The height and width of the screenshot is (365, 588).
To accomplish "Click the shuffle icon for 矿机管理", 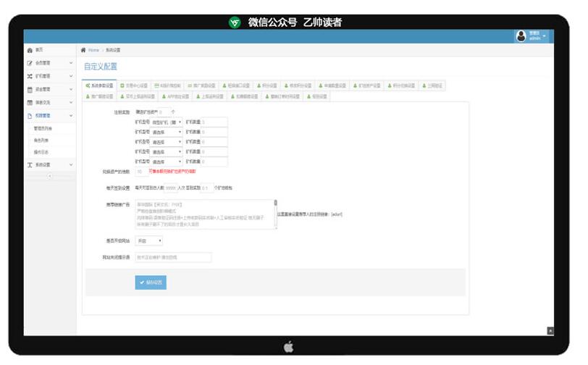I will [30, 76].
